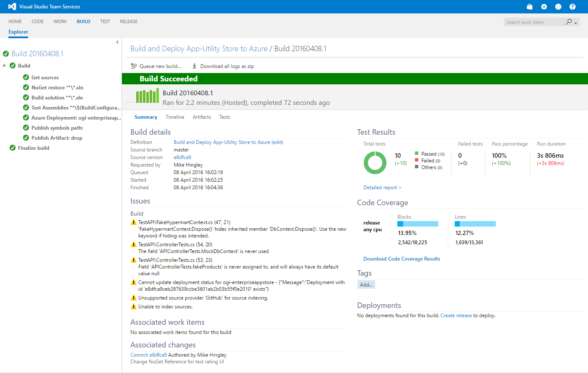Screen dimensions: 588x373
Task: Click green check beside NuGet restore
Action: (26, 87)
